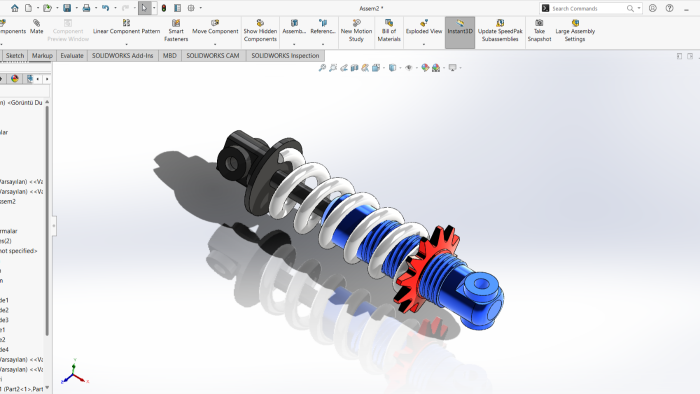Click Update SpeedPak Subassemblies
700x394 pixels.
(500, 30)
